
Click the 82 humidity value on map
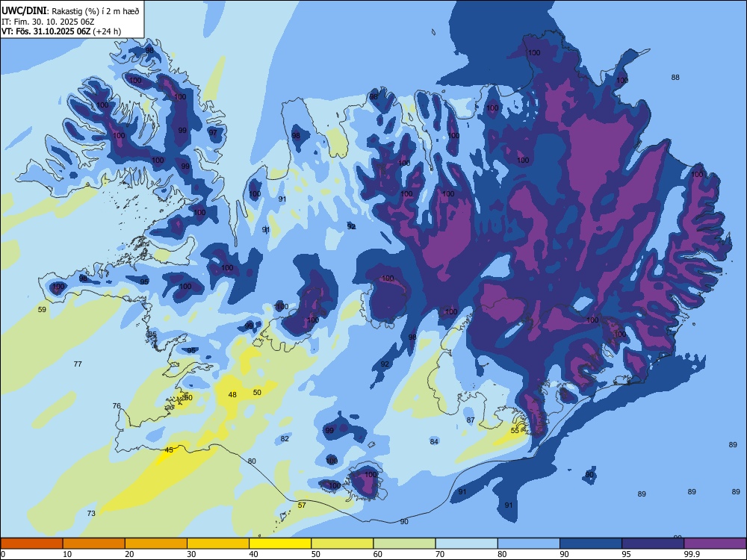(285, 438)
